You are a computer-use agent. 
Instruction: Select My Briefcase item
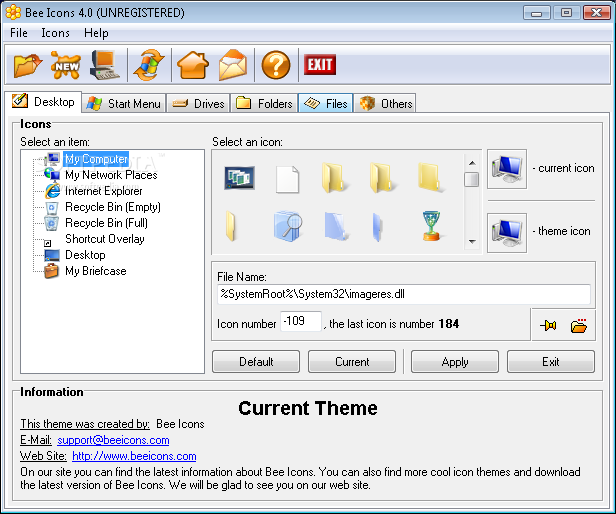[95, 271]
